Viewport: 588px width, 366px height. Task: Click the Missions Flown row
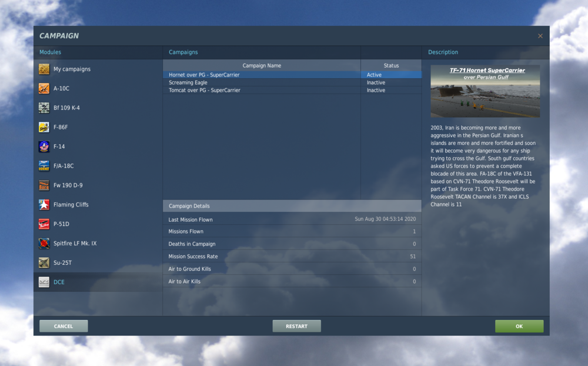coord(292,231)
